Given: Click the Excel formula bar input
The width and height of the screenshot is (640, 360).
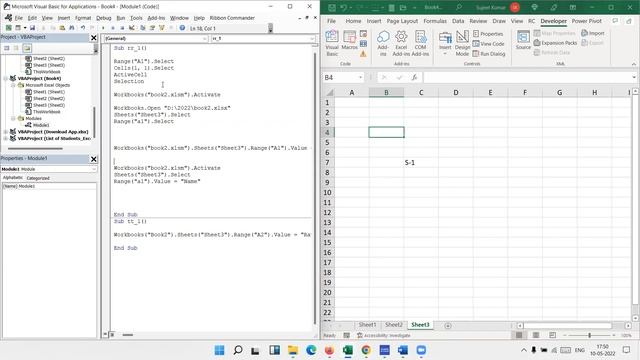Looking at the screenshot, I should (528, 77).
